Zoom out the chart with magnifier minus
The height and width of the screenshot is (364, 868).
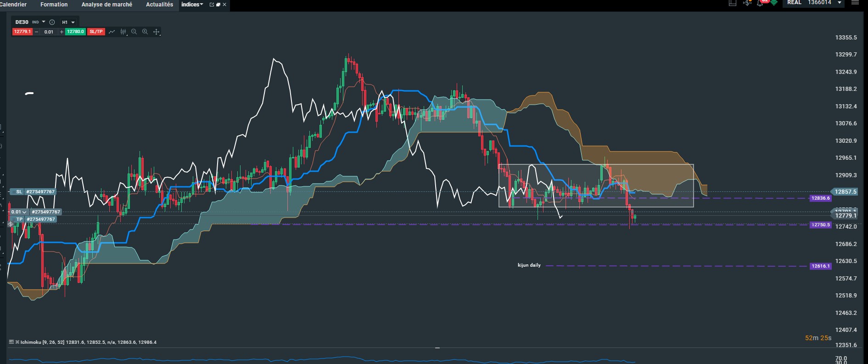[x=134, y=32]
